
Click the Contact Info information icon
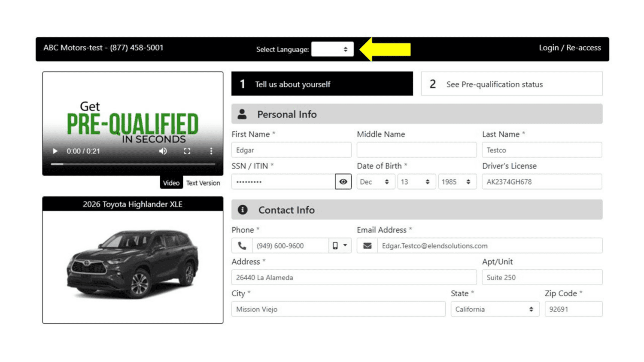pyautogui.click(x=243, y=210)
